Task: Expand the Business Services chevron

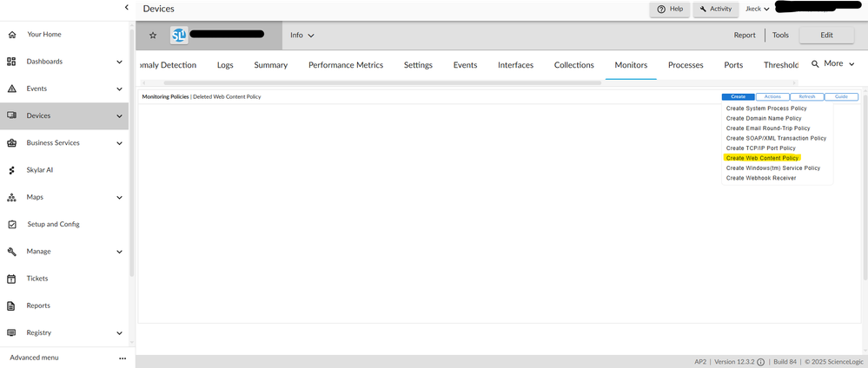Action: tap(119, 143)
